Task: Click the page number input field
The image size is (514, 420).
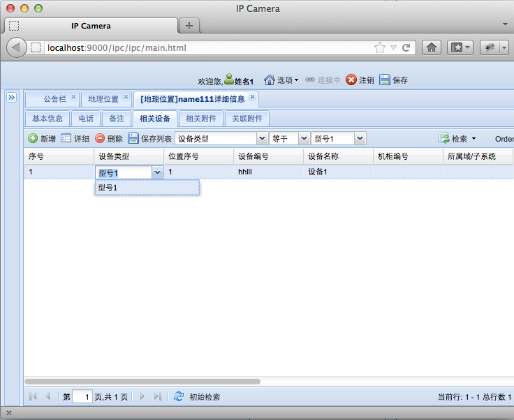Action: coord(82,397)
